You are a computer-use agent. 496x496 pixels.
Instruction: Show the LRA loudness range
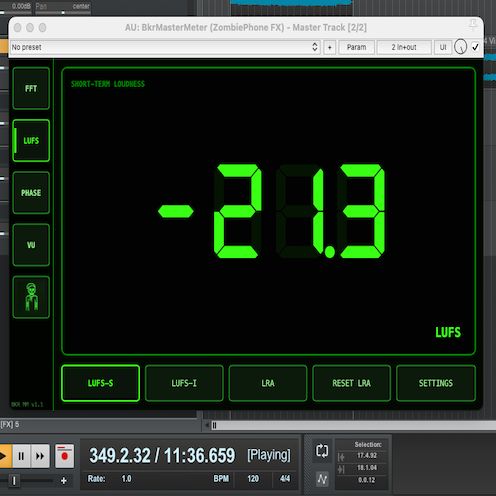(x=268, y=383)
